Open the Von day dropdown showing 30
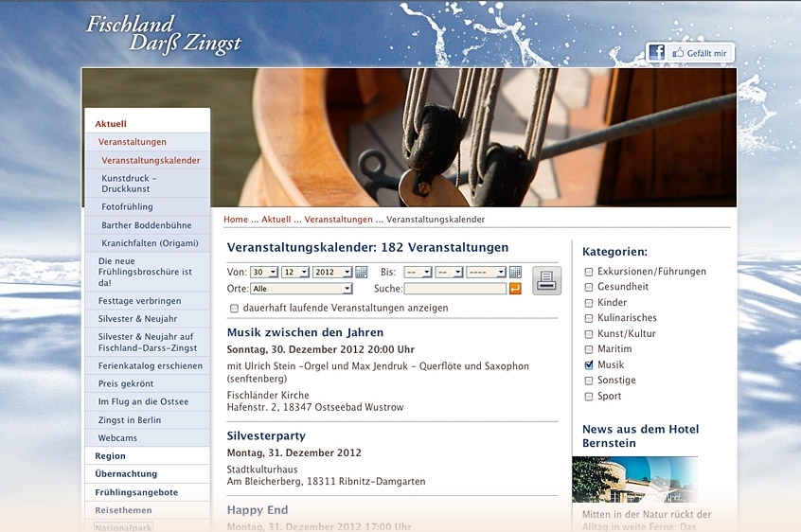801x532 pixels. [x=264, y=272]
